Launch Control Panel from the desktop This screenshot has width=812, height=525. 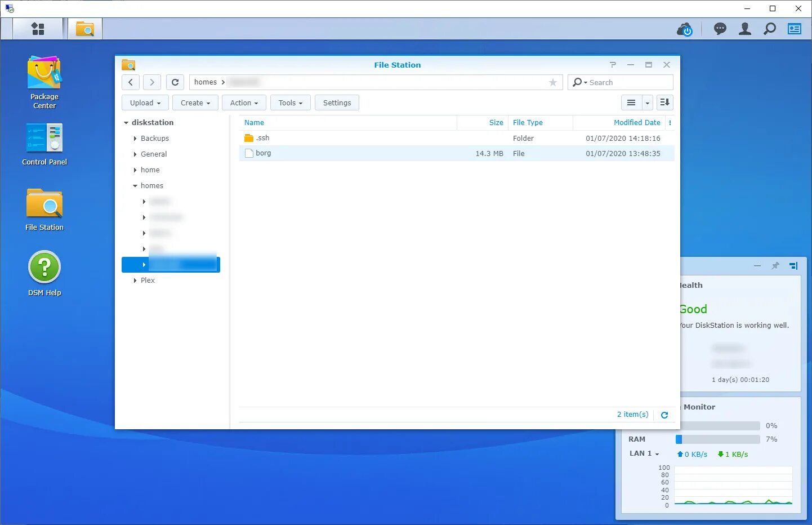coord(44,137)
